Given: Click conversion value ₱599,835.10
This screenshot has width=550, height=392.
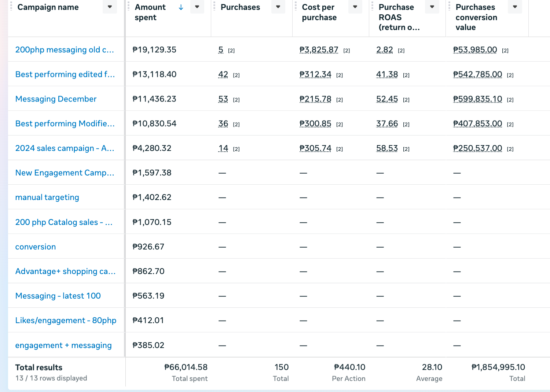Looking at the screenshot, I should pos(477,99).
